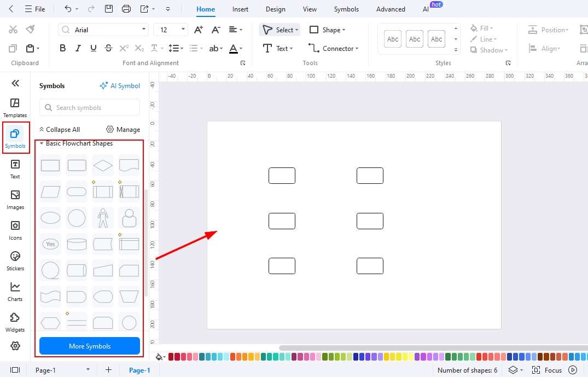This screenshot has width=588, height=377.
Task: Switch to the Insert ribbon tab
Action: (240, 9)
